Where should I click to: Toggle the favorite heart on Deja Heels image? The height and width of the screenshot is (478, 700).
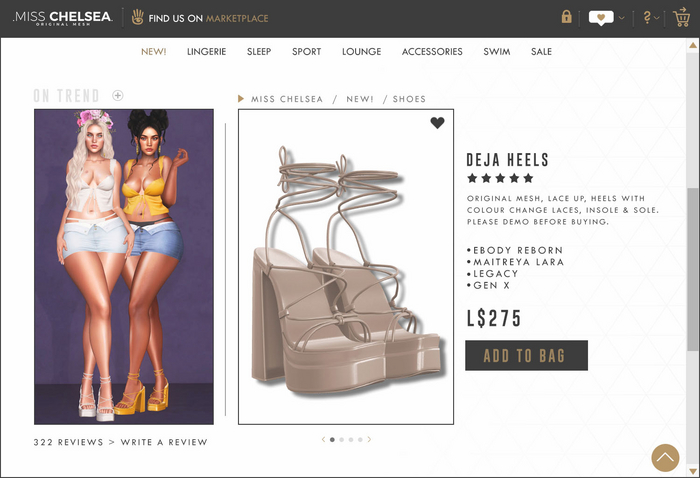pos(438,123)
